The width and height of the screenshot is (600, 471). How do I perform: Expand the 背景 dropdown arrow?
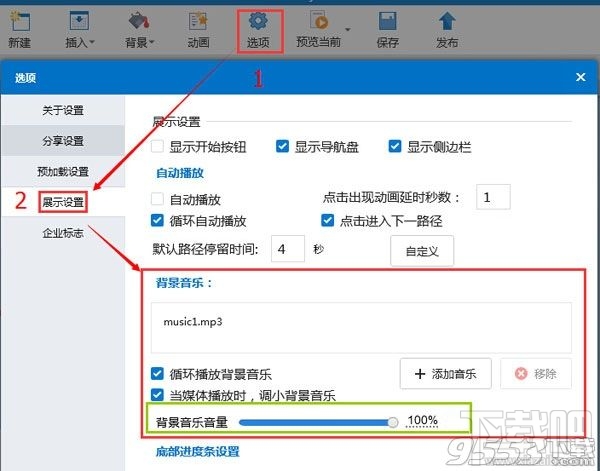[x=152, y=42]
